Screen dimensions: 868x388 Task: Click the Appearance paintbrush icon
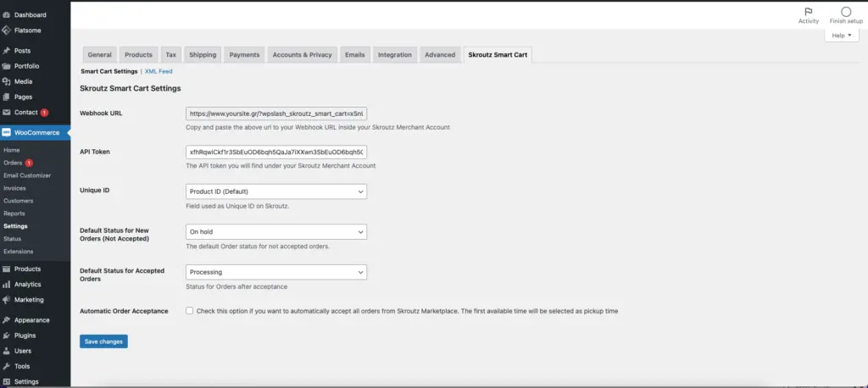pyautogui.click(x=6, y=320)
